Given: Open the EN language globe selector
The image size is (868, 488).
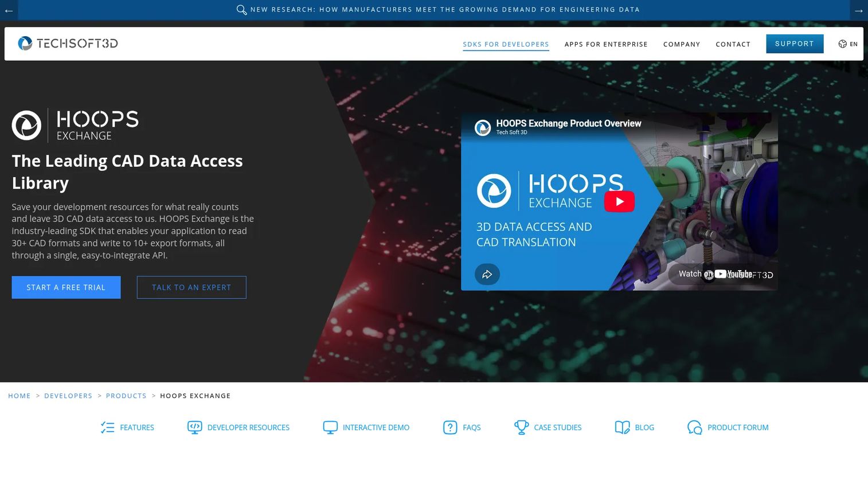Looking at the screenshot, I should tap(847, 44).
